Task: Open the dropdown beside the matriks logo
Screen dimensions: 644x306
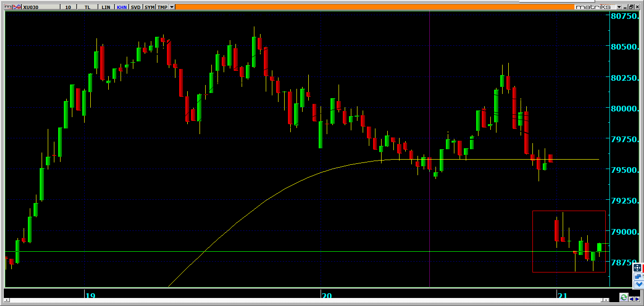Action: (x=619, y=7)
